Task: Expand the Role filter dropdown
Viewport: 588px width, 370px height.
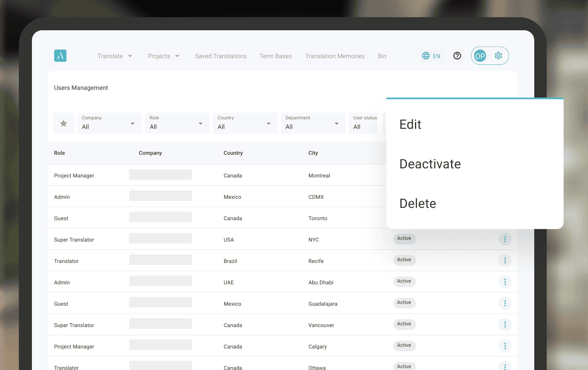Action: pos(177,123)
